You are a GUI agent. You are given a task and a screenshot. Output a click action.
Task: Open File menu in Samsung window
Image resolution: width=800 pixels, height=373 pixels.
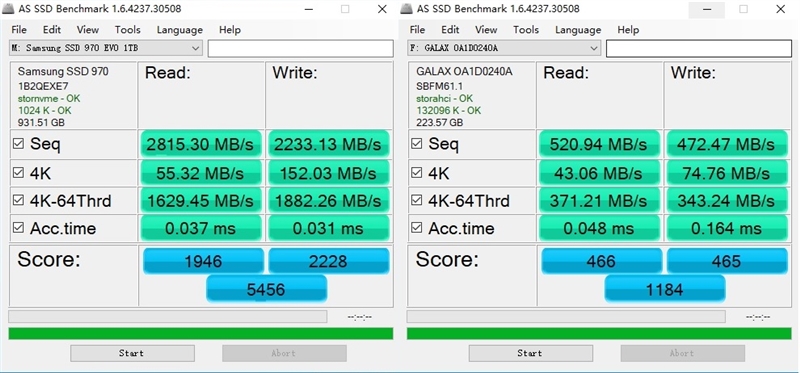(x=19, y=30)
